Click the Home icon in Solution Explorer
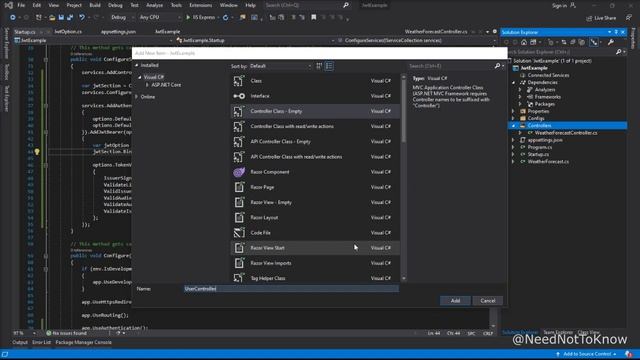 pos(524,42)
